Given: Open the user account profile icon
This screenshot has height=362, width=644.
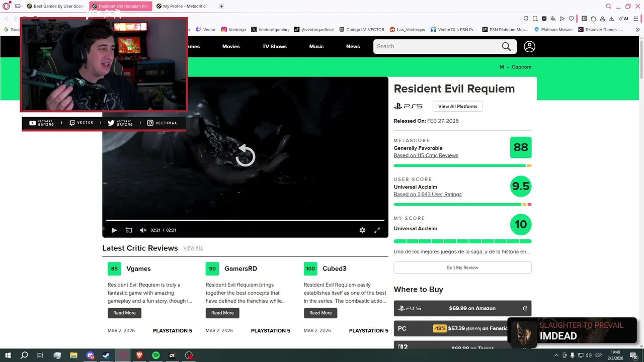Looking at the screenshot, I should click(529, 47).
